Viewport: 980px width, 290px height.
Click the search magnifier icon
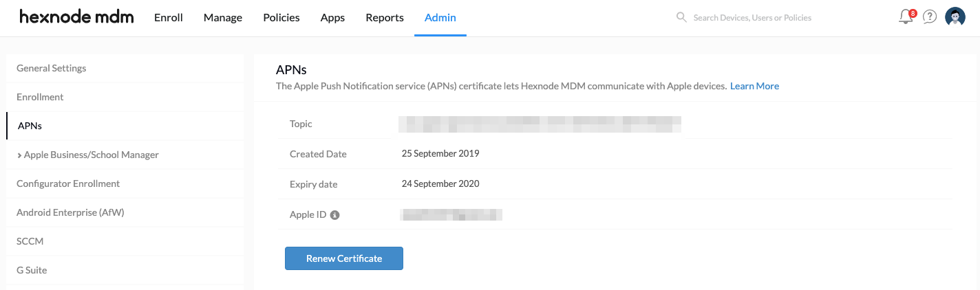coord(681,17)
